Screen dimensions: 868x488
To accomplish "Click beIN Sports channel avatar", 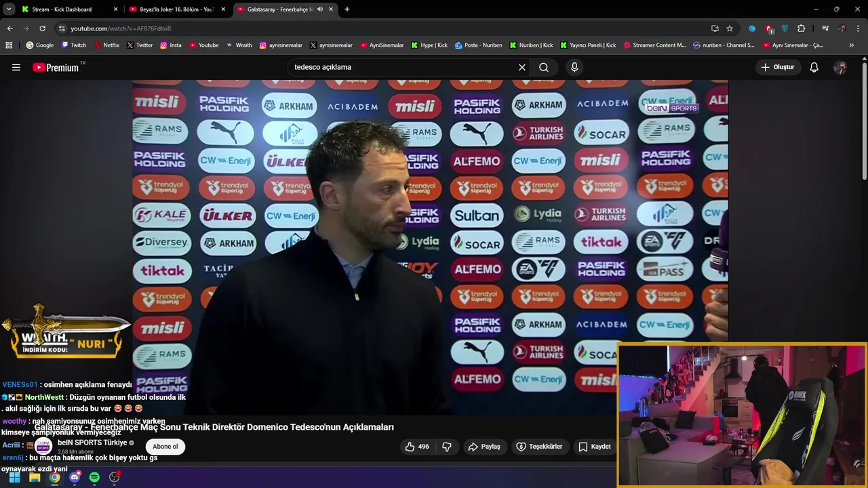I will tap(43, 447).
